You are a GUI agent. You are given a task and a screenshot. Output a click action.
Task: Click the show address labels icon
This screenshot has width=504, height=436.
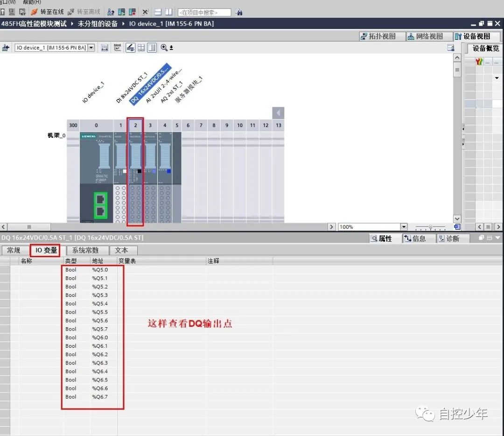tap(105, 48)
